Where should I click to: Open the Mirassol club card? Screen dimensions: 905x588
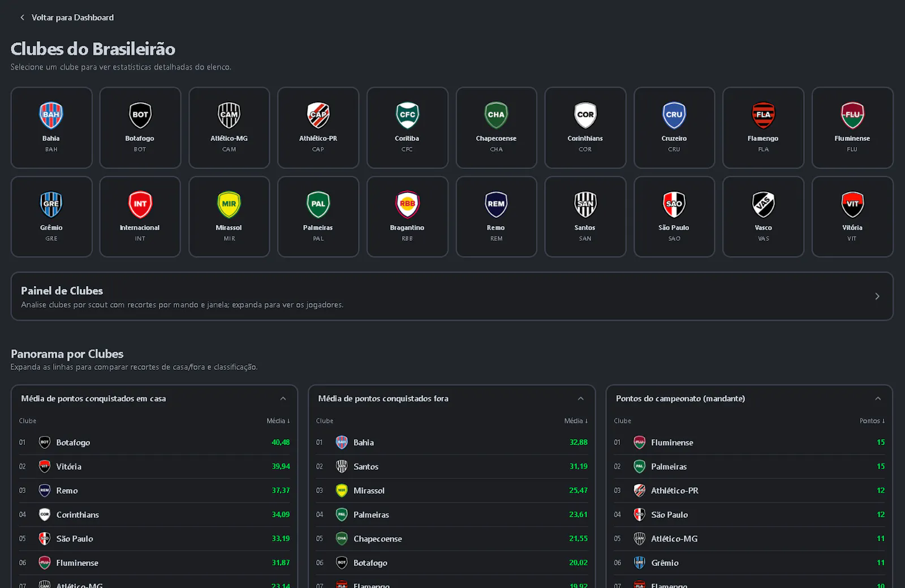[x=229, y=217]
